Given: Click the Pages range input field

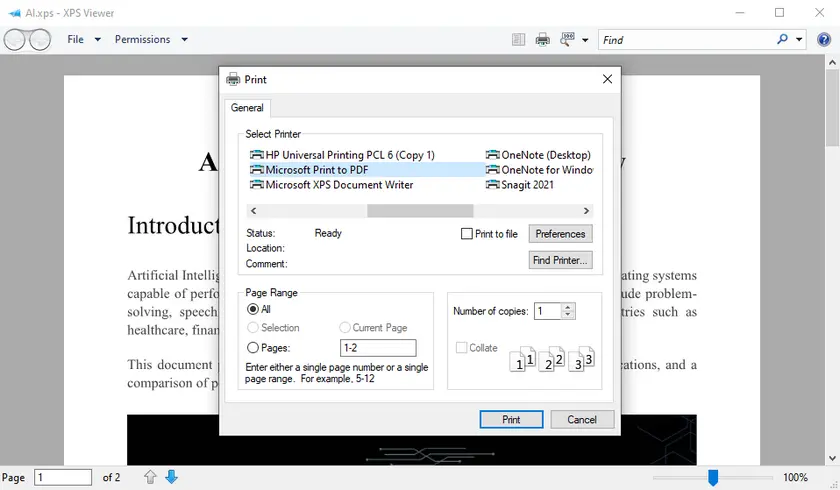Looking at the screenshot, I should 378,348.
